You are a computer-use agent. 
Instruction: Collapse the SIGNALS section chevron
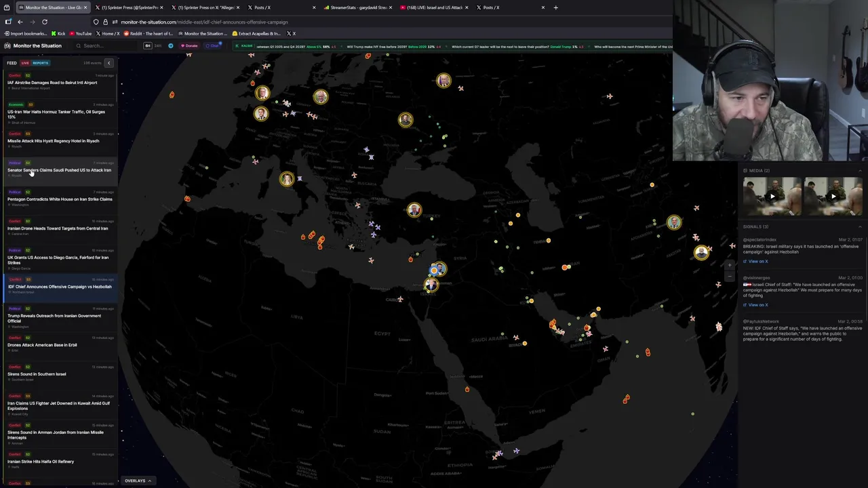pyautogui.click(x=859, y=226)
